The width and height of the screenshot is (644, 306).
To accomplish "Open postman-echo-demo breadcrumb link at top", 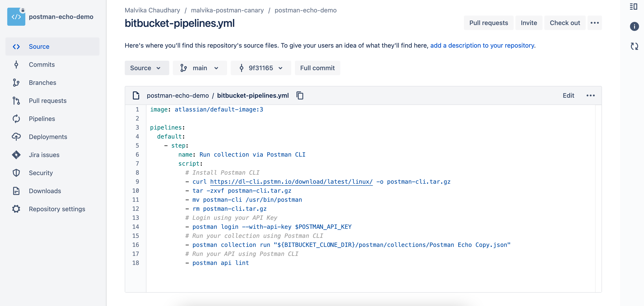I will pos(306,10).
